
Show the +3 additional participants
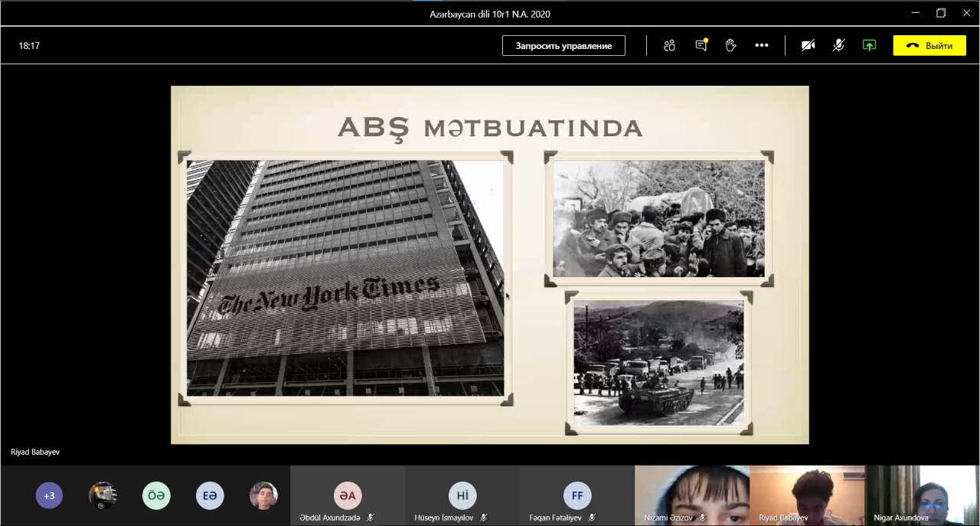coord(49,496)
